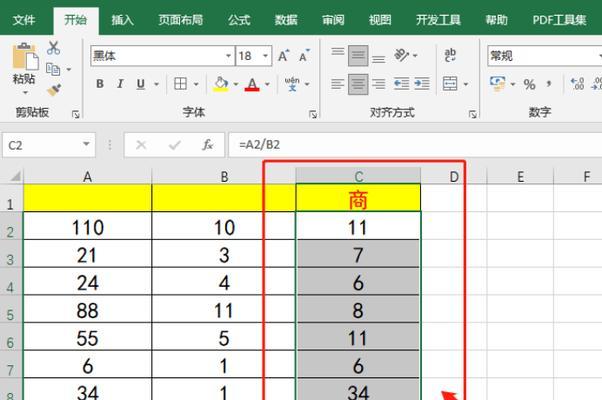Apply comma style format
The image size is (602, 400).
tap(549, 84)
